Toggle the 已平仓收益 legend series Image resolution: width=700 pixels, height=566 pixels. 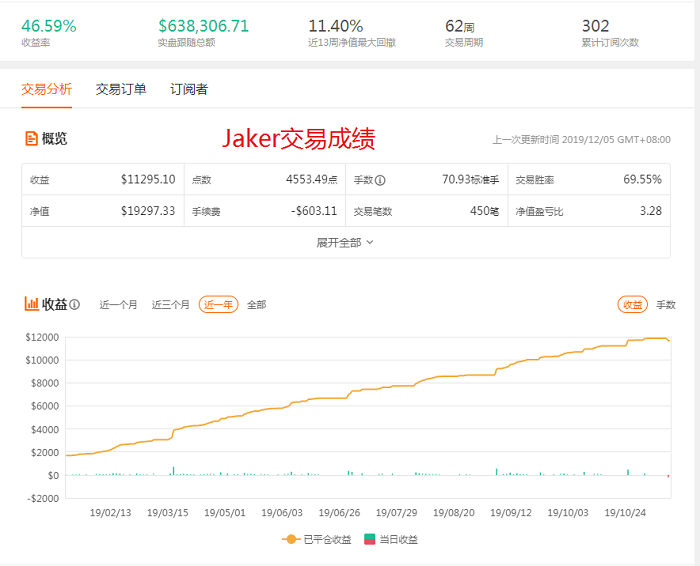pos(317,539)
